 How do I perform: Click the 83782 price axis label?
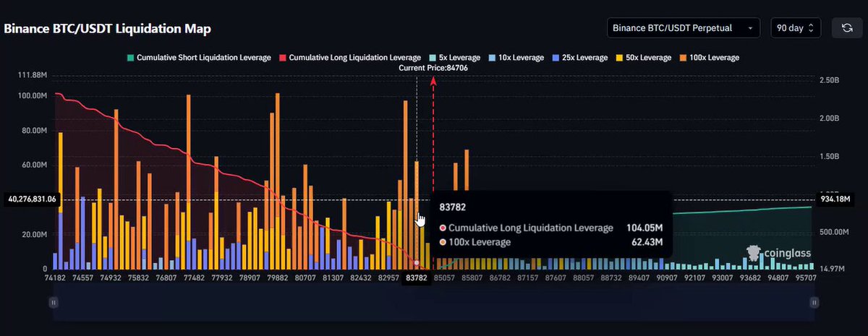click(x=416, y=277)
